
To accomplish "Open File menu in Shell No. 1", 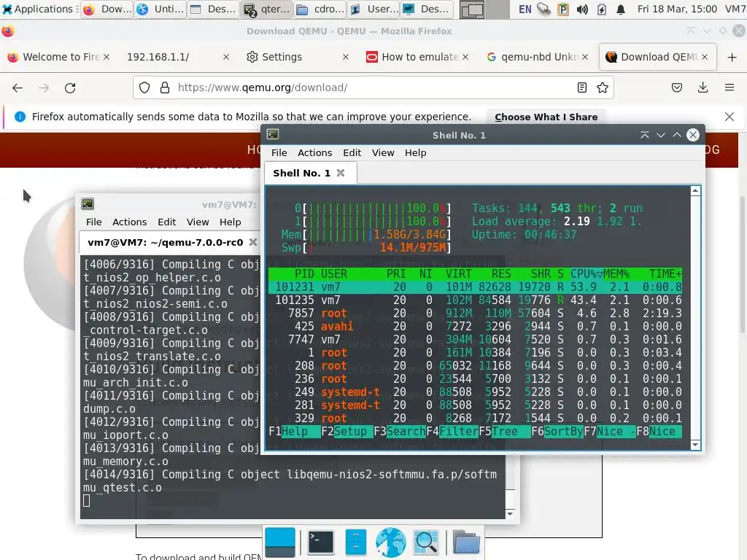I will coord(279,153).
